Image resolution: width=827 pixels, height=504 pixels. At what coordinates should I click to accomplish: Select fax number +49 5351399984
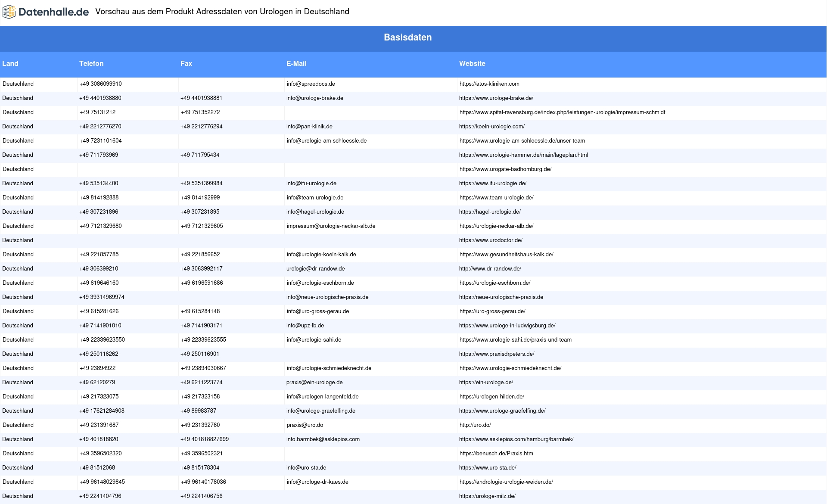201,184
